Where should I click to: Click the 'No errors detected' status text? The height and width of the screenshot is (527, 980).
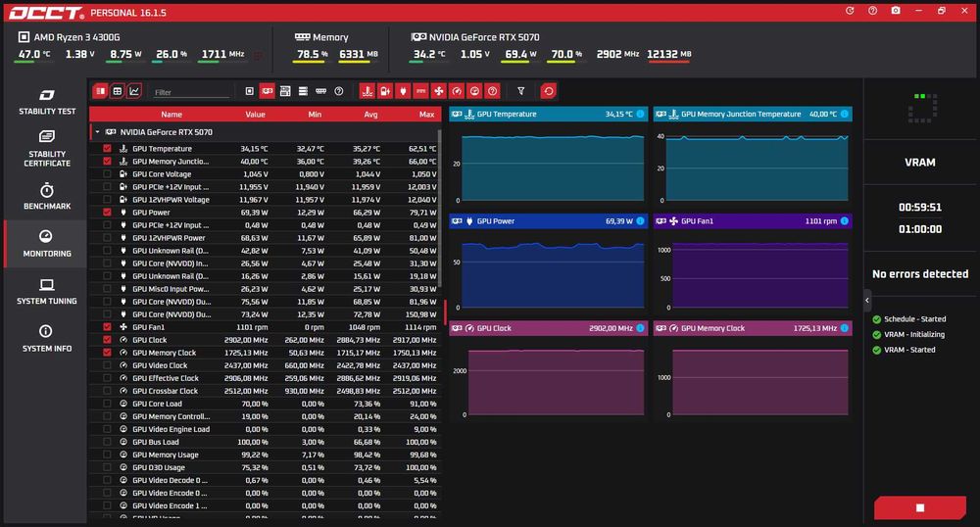click(920, 273)
